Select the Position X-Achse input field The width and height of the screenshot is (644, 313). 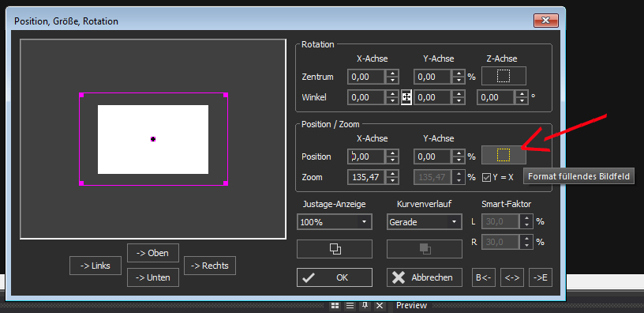click(366, 156)
